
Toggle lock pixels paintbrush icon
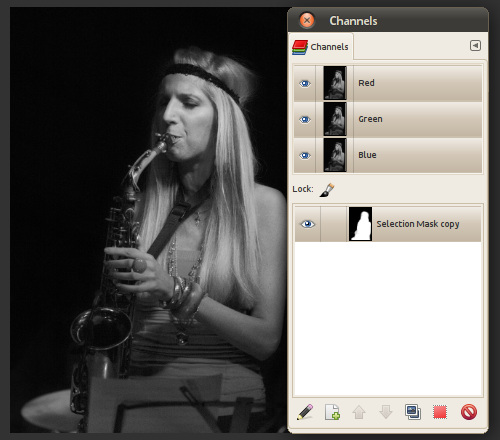(327, 190)
